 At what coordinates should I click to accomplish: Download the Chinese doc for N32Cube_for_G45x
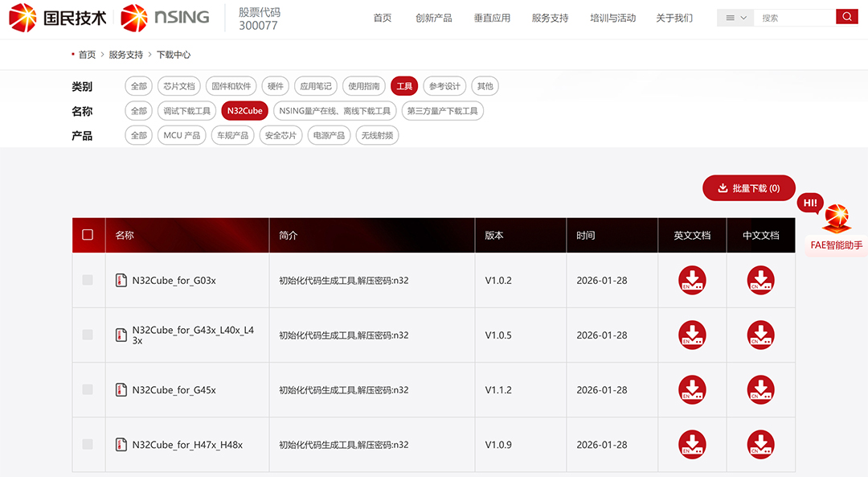coord(760,389)
